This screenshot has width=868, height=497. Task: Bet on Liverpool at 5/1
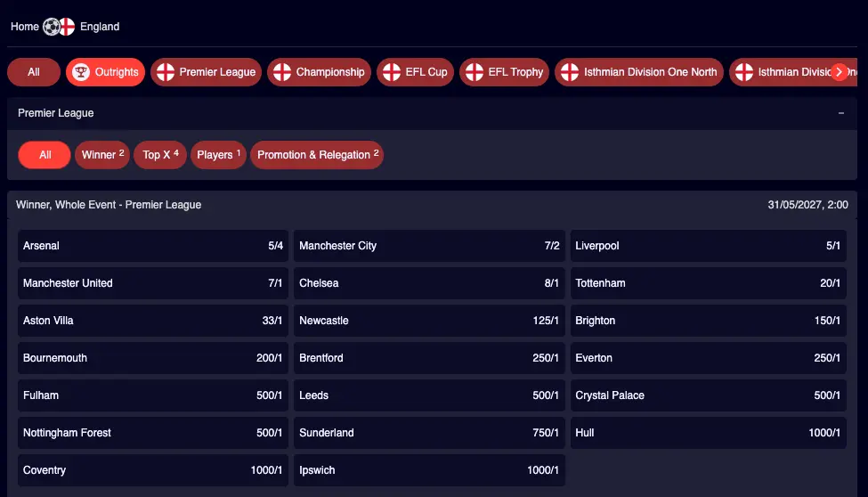[708, 246]
